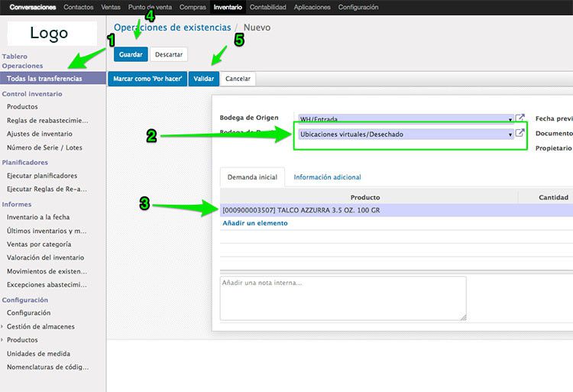The image size is (573, 392).
Task: Open Inventario a la fecha report
Action: (38, 217)
